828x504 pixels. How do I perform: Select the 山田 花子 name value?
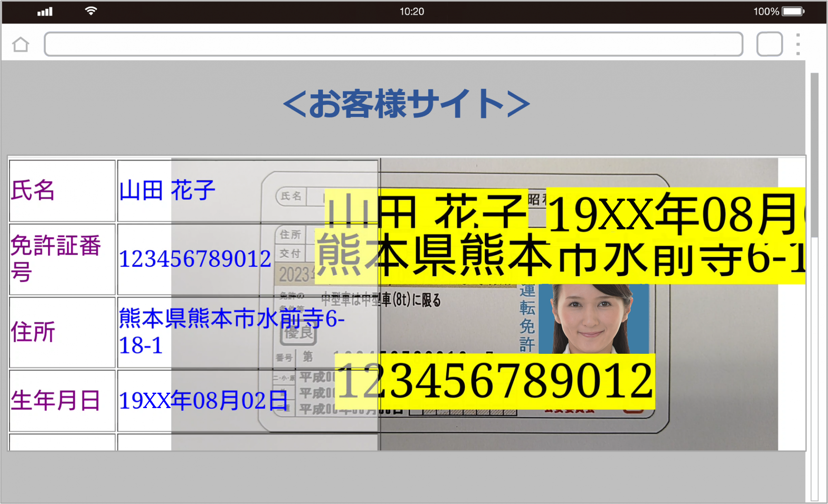pos(167,190)
